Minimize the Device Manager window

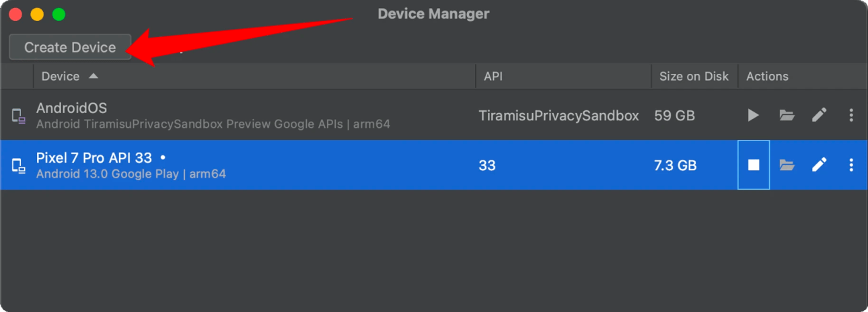(x=37, y=14)
